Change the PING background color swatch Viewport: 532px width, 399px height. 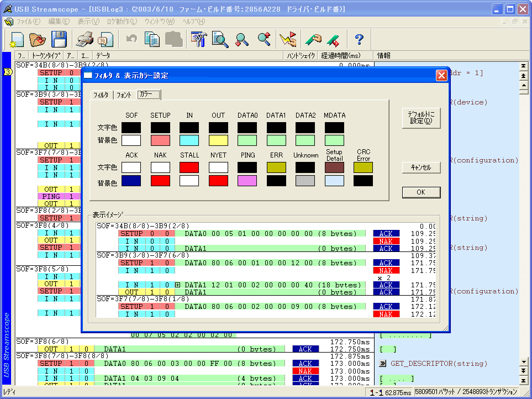point(247,181)
